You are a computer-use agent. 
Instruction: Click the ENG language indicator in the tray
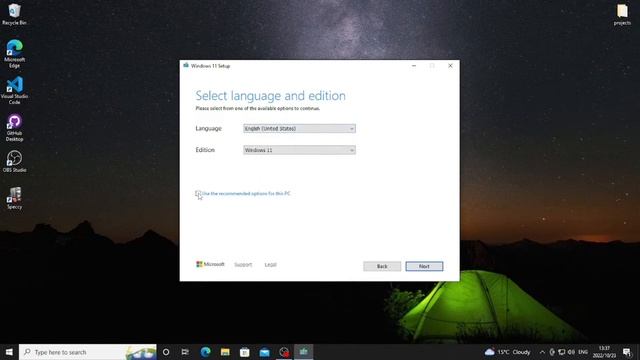click(583, 352)
